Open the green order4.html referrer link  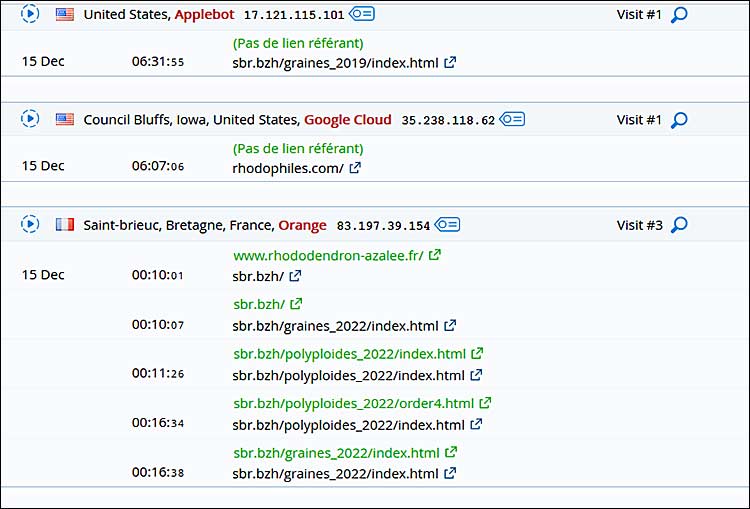coord(353,403)
